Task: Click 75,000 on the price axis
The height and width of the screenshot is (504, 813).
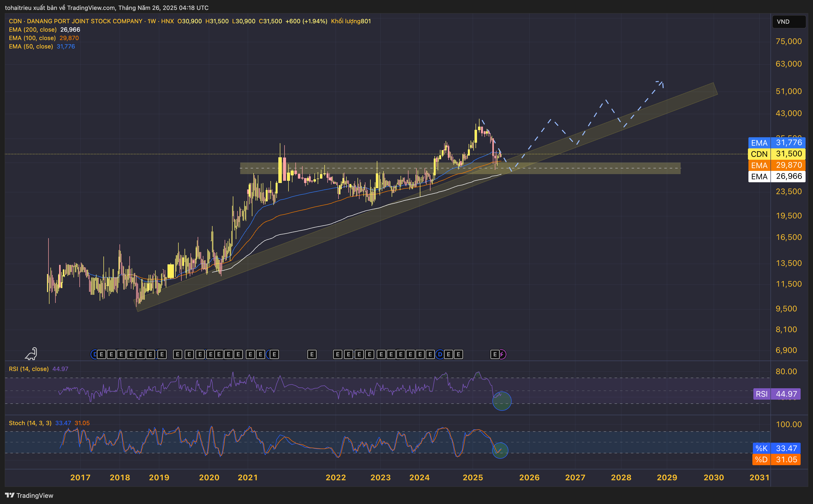Action: tap(788, 41)
